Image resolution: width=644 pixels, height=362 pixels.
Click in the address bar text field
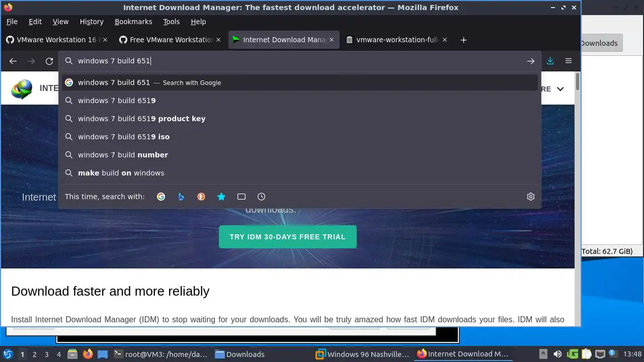tap(299, 61)
